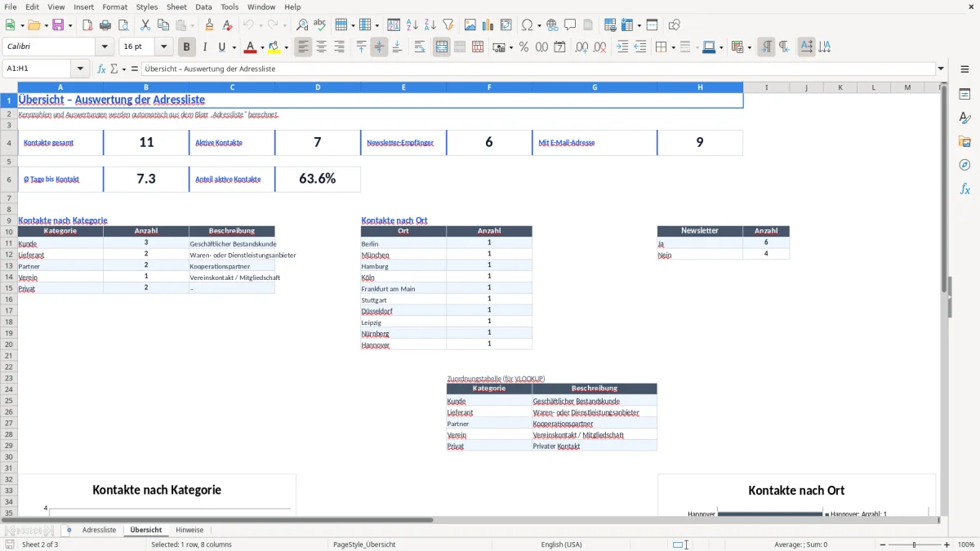Toggle AutoFilter funnel icon
The height and width of the screenshot is (551, 980).
coord(448,25)
